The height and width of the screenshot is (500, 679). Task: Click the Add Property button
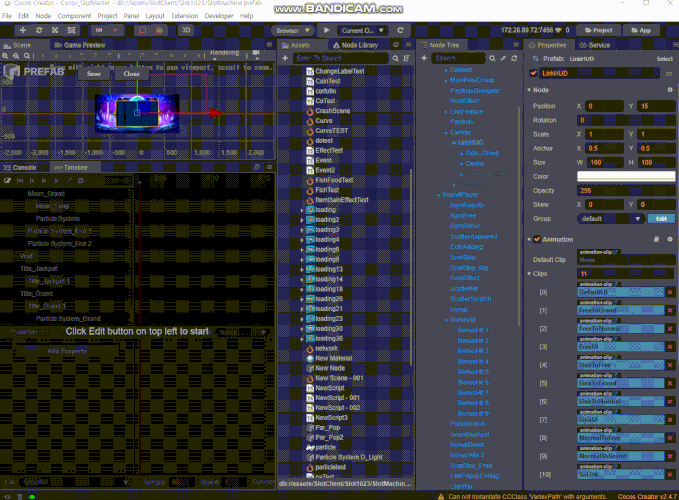point(67,351)
